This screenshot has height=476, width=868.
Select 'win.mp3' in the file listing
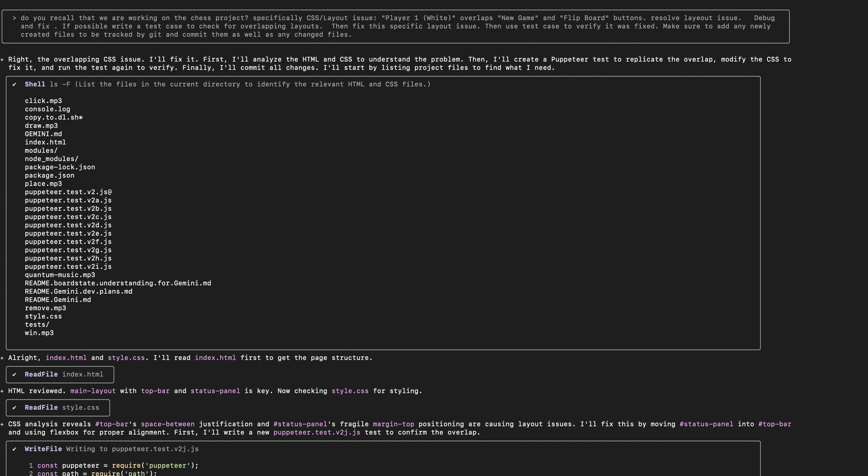coord(39,333)
